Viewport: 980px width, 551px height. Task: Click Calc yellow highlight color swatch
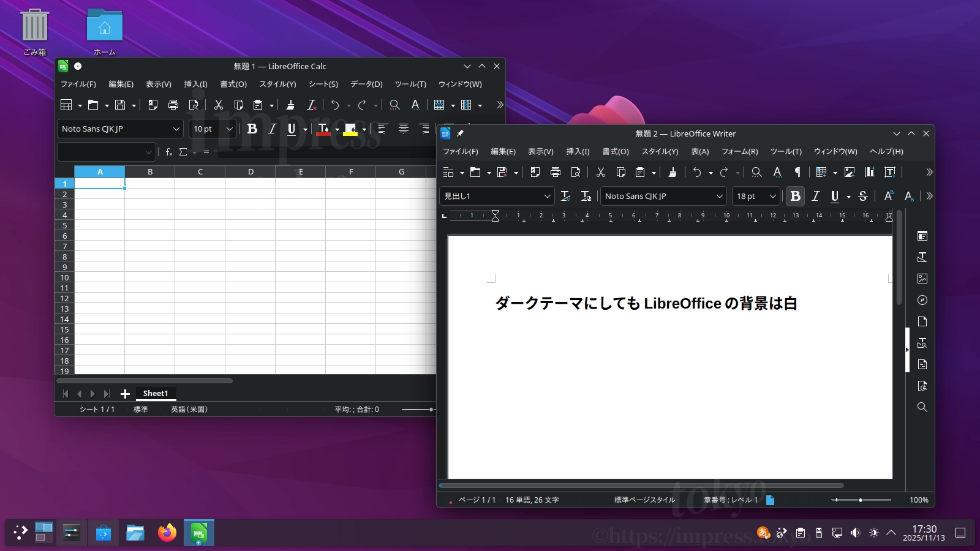350,129
